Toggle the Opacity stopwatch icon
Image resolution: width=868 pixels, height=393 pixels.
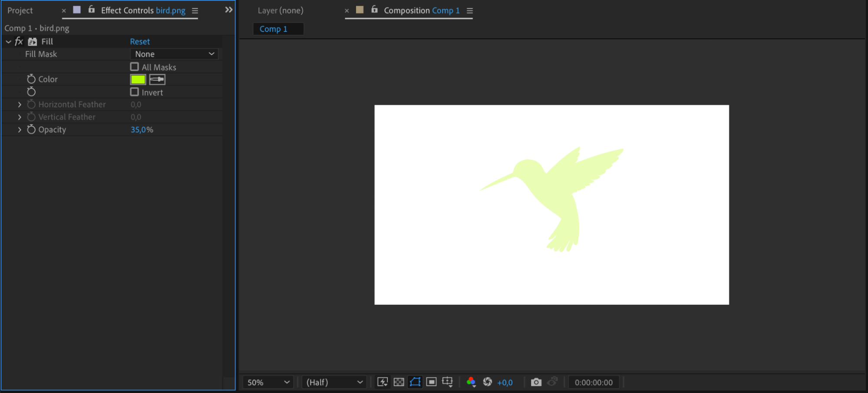tap(31, 130)
